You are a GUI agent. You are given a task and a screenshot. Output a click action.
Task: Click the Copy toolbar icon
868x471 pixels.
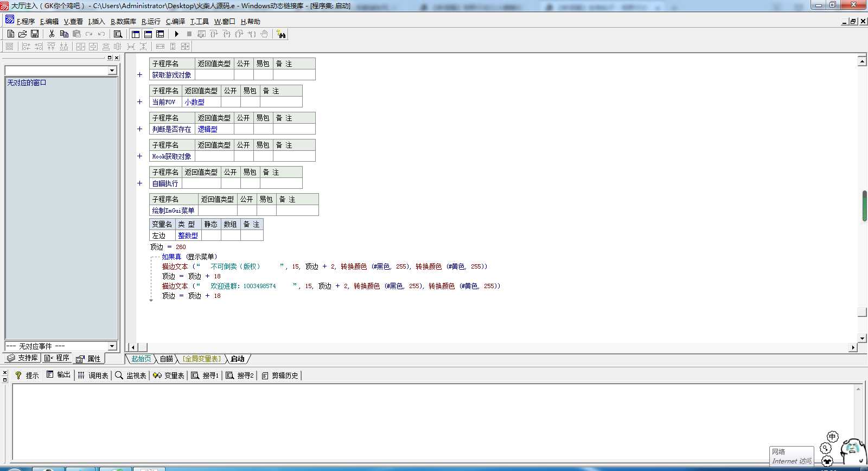click(x=64, y=34)
